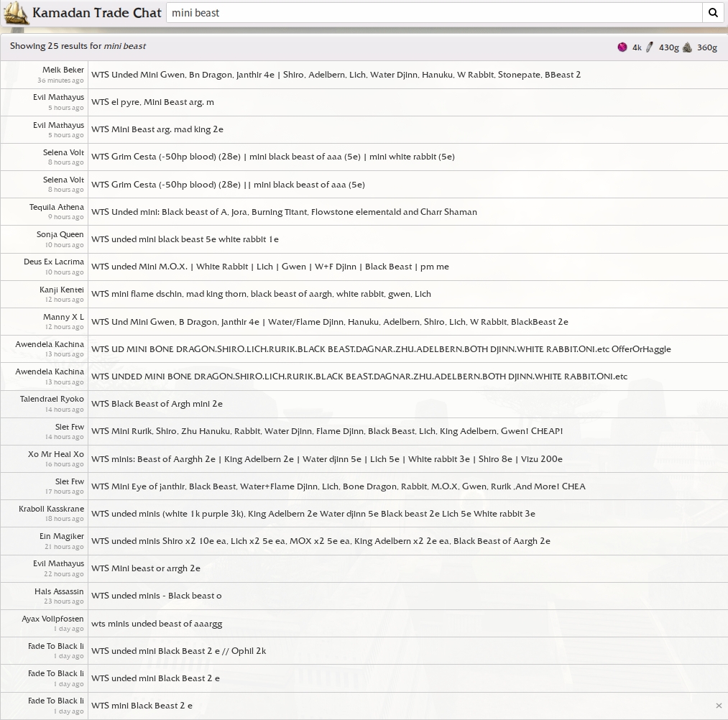Open seller Xo Mr Heal Xo
The image size is (728, 720).
coord(56,454)
